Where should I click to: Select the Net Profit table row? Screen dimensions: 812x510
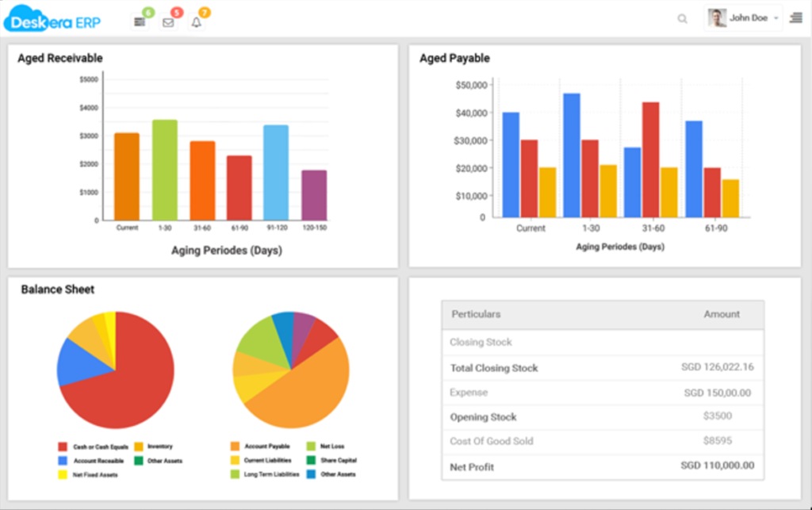pyautogui.click(x=602, y=466)
